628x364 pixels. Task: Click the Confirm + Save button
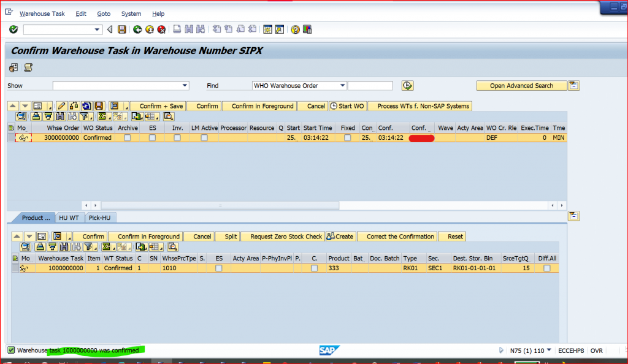[158, 106]
